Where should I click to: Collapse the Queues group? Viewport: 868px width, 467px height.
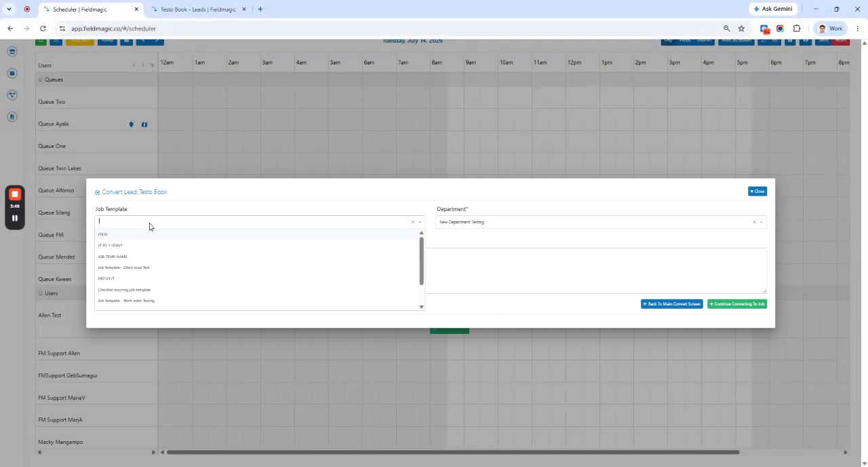click(x=40, y=79)
